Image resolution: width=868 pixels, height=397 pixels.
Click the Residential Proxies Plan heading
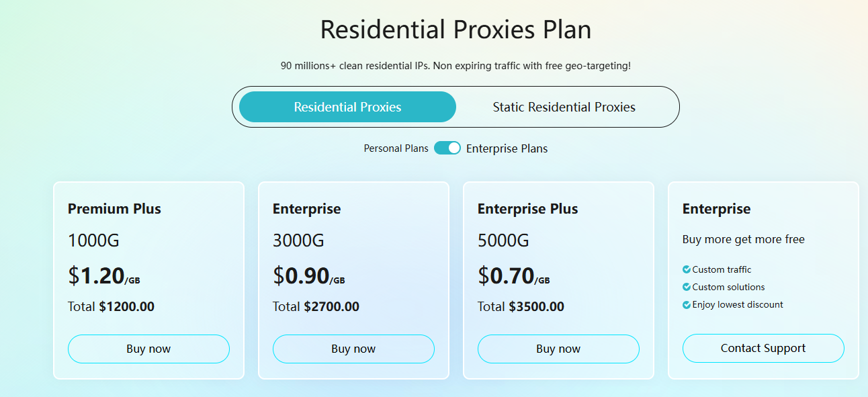point(455,30)
